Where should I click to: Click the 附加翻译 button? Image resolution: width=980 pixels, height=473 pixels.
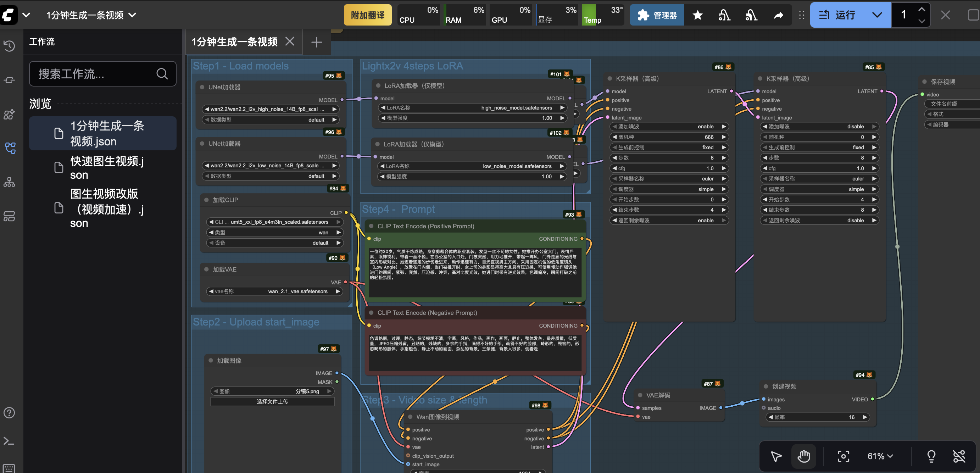pos(367,15)
